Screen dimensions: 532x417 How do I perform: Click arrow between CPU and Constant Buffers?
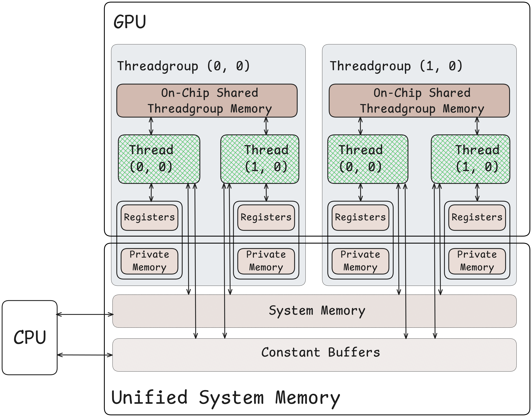(85, 355)
